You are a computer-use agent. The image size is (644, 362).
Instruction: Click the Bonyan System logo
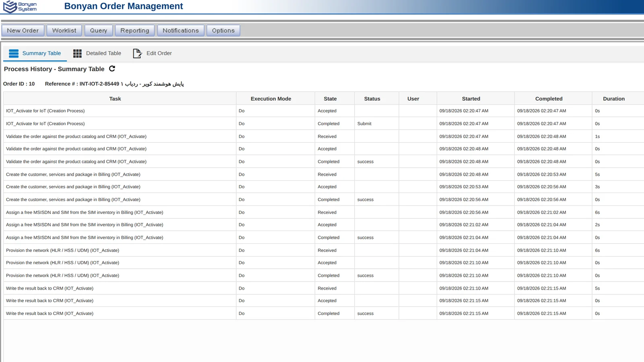20,6
